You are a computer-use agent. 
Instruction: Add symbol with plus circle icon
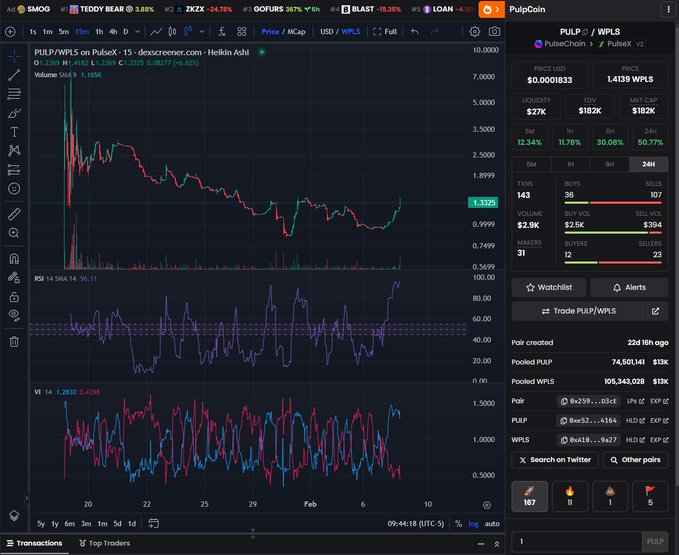(10, 32)
